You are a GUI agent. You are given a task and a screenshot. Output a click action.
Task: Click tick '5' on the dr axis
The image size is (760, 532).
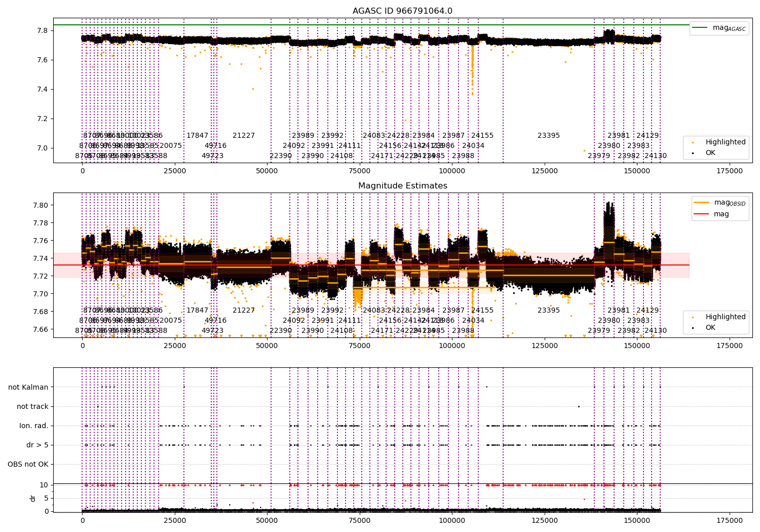coord(46,498)
